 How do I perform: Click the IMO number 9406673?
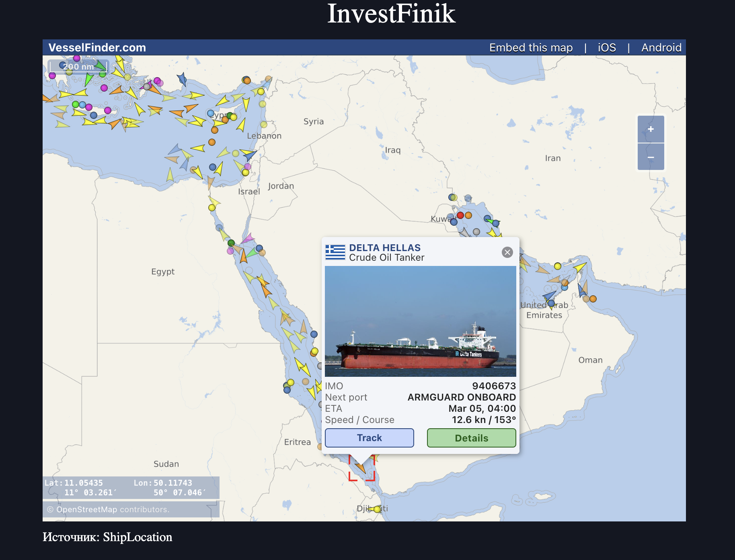[494, 386]
